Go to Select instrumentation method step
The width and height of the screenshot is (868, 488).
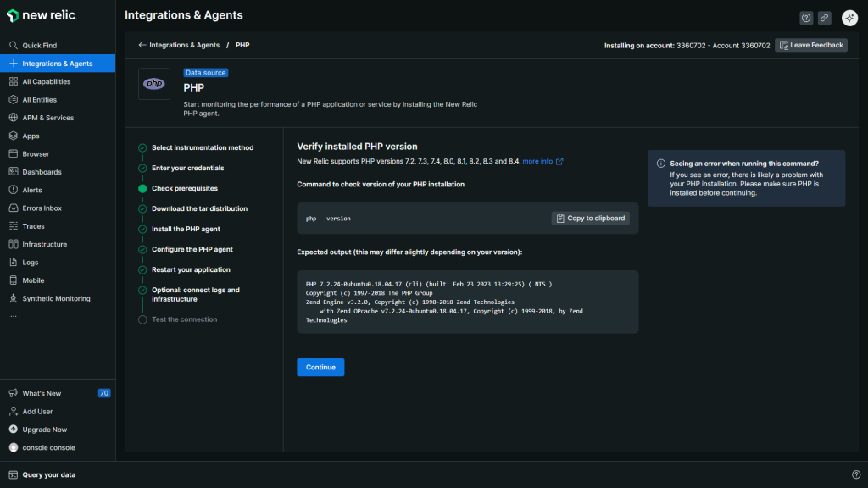point(202,147)
